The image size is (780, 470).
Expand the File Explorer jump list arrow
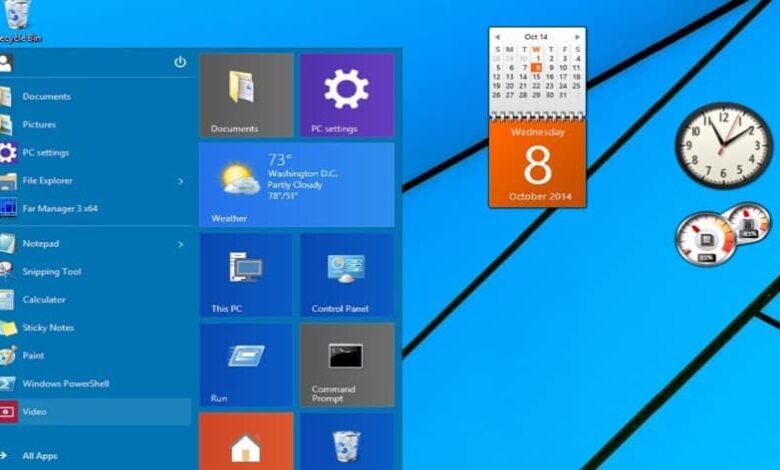[181, 182]
